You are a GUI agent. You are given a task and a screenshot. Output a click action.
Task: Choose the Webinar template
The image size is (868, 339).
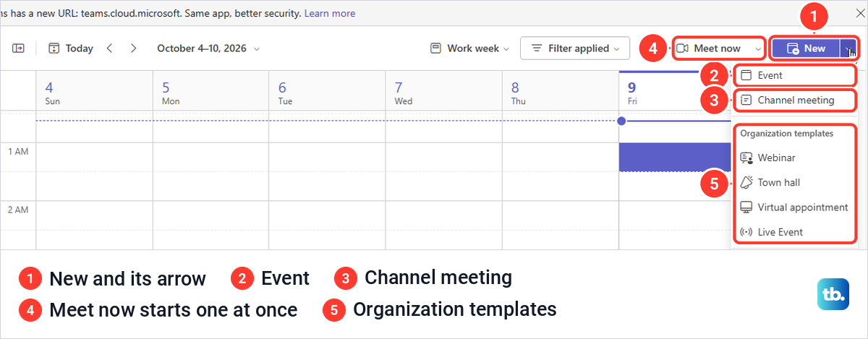(794, 158)
